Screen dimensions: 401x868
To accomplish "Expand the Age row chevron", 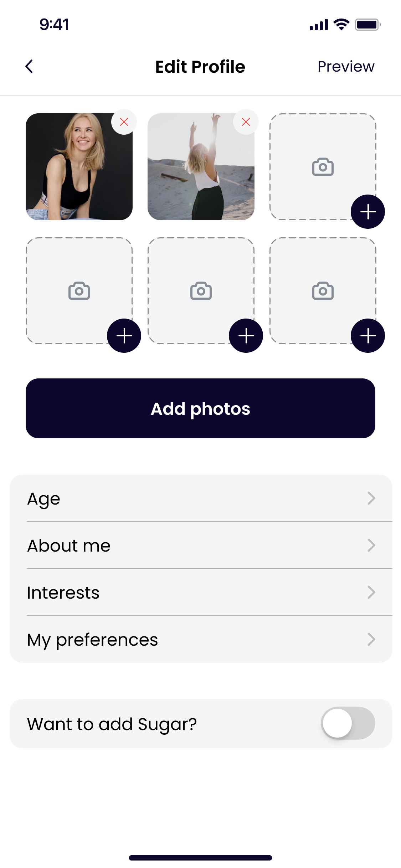I will click(x=371, y=498).
